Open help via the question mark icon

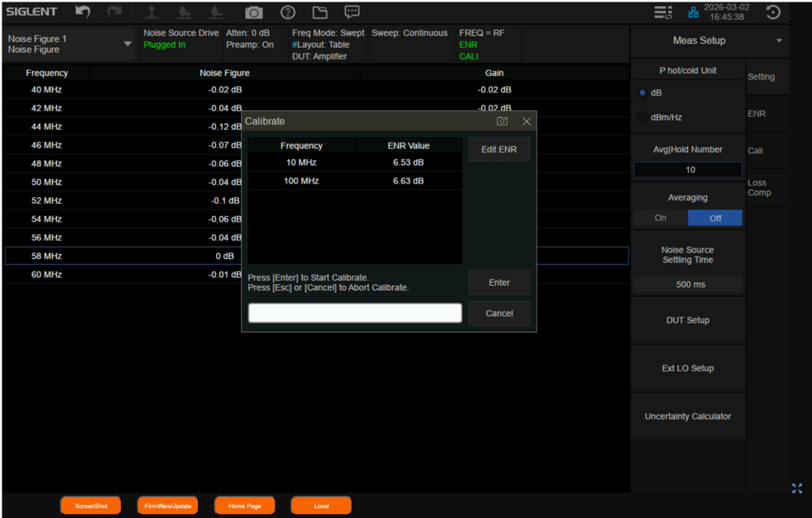287,12
